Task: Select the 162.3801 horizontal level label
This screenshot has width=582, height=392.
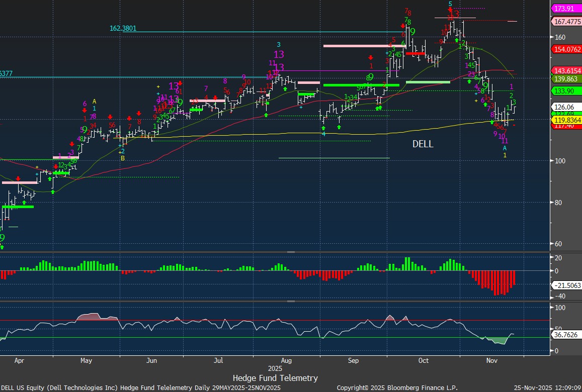Action: (x=123, y=29)
